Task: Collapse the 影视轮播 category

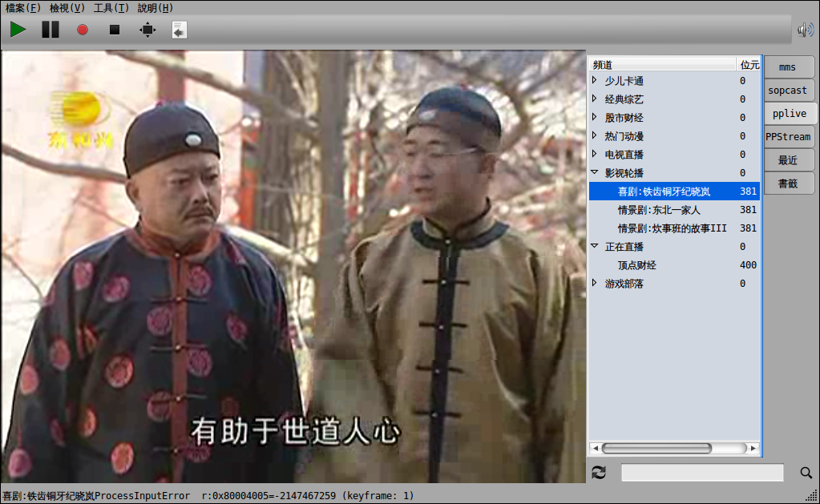Action: point(595,172)
